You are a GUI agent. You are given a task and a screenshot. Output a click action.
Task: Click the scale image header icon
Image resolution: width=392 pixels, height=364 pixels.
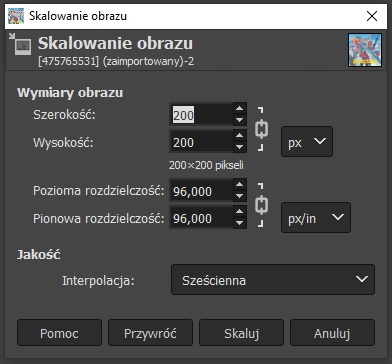(x=21, y=44)
